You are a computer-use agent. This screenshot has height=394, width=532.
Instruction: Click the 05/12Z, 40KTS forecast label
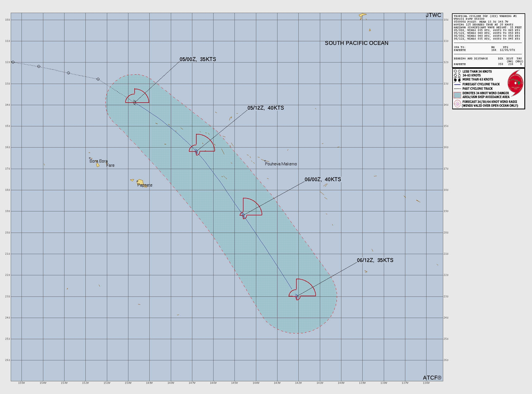tap(265, 108)
